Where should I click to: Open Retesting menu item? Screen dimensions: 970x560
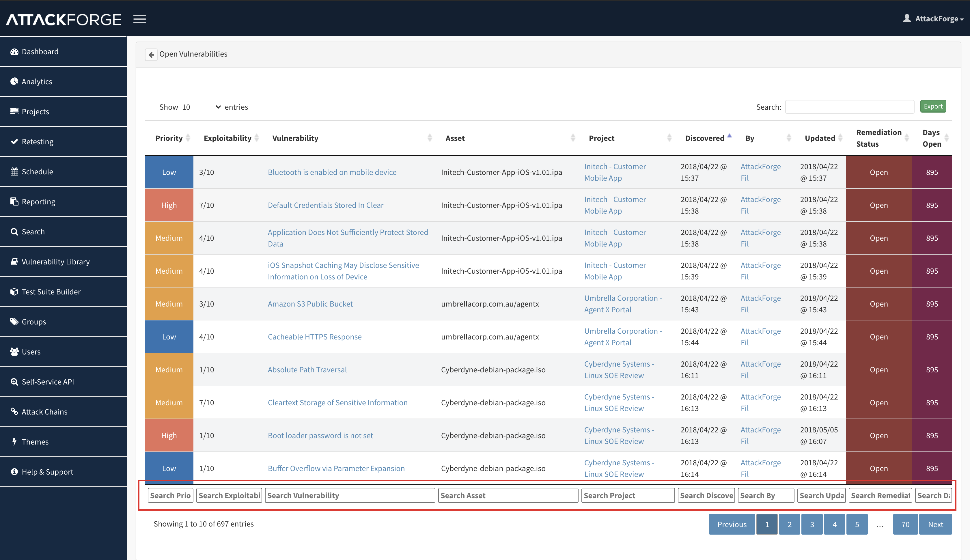pyautogui.click(x=64, y=141)
